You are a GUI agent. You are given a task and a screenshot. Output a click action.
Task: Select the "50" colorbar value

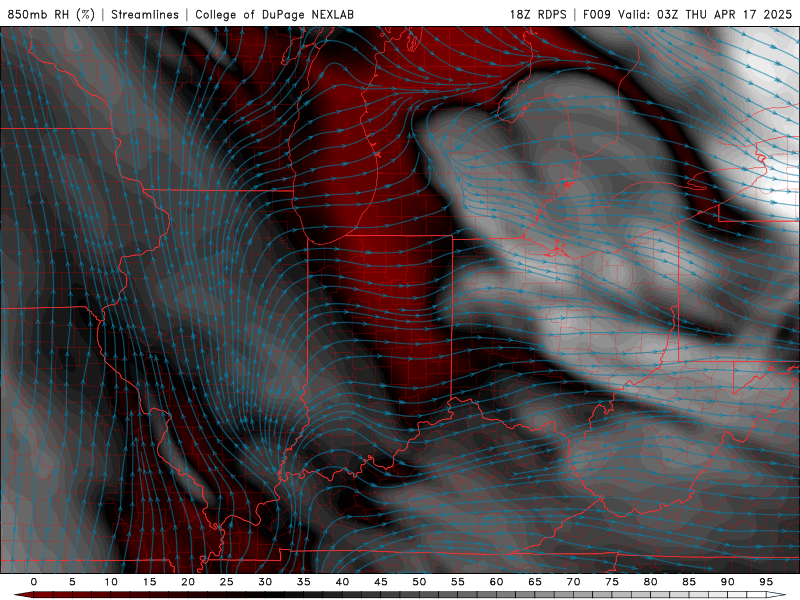click(419, 582)
